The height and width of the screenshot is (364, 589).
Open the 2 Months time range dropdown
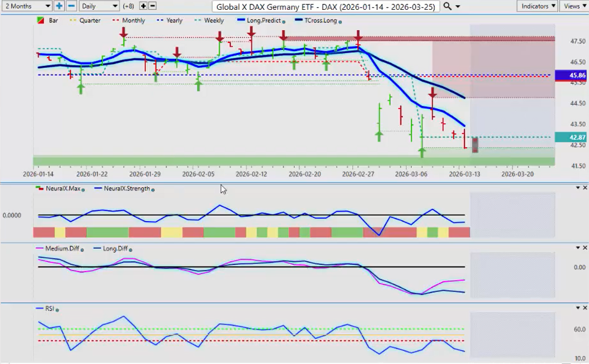[x=27, y=6]
